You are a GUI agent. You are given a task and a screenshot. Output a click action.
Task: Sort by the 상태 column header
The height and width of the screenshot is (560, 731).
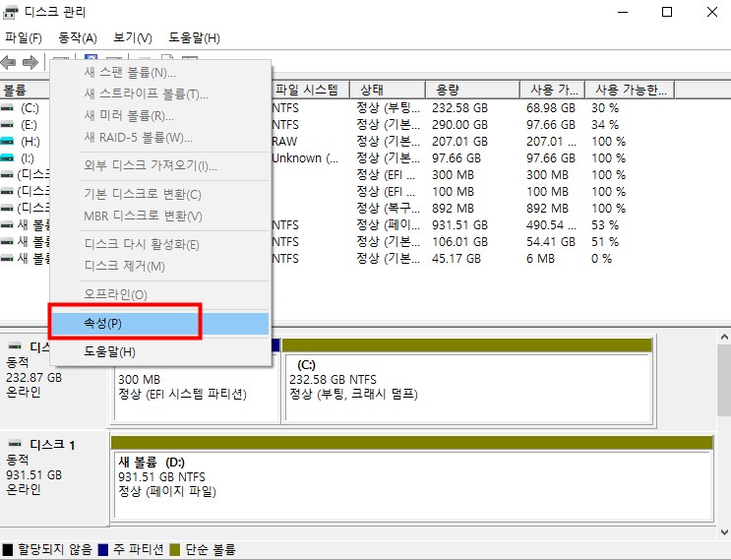(x=388, y=90)
